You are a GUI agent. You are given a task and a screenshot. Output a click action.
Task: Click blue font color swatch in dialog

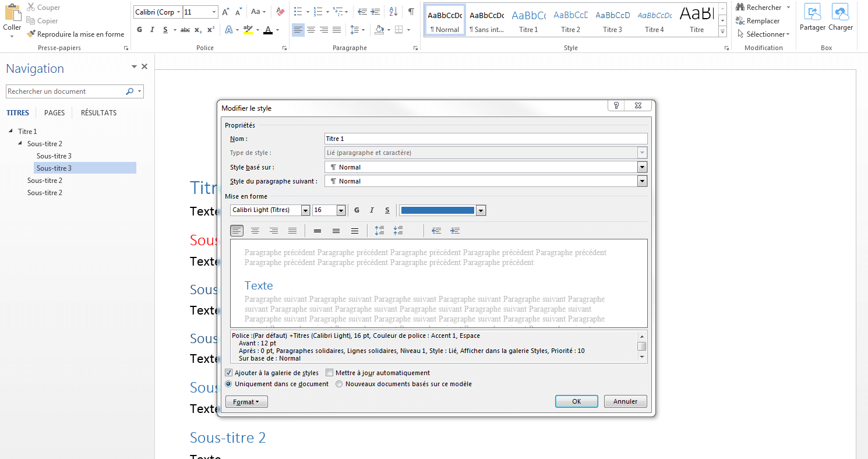(x=438, y=210)
